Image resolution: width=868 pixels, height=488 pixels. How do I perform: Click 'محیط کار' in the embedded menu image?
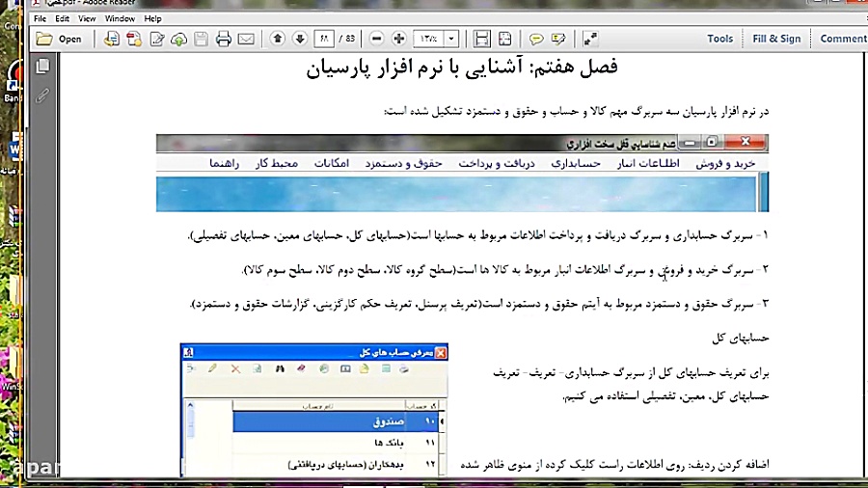(x=277, y=163)
